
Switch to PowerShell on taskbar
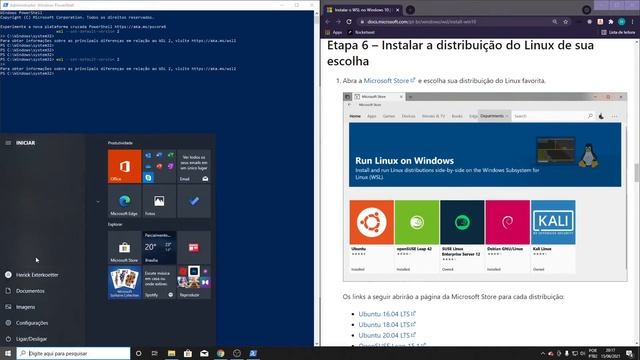click(x=253, y=353)
